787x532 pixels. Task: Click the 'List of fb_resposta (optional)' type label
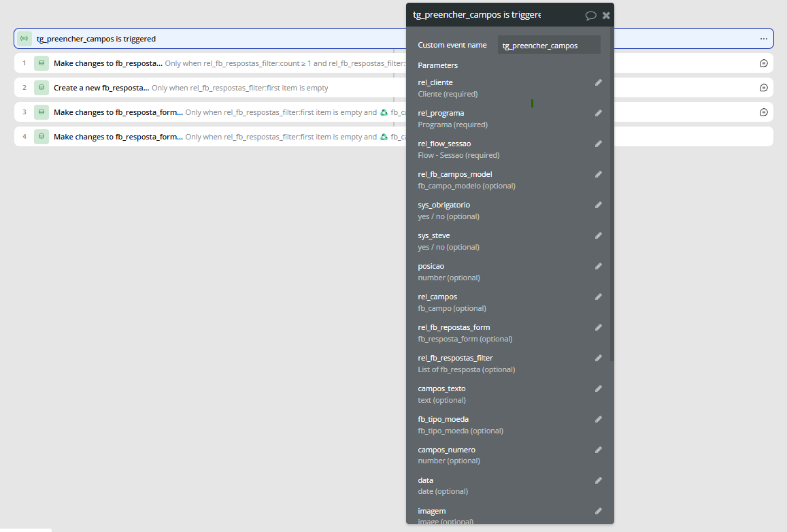tap(466, 369)
